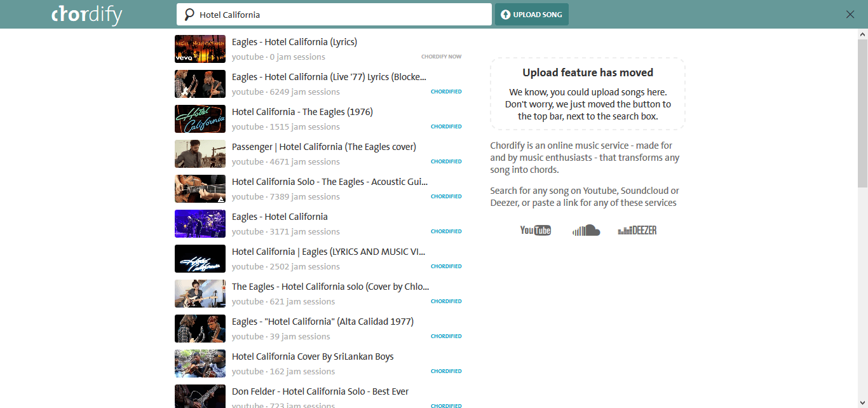The height and width of the screenshot is (408, 868).
Task: Click "youtube · 39 jam sessions" text
Action: (x=281, y=336)
